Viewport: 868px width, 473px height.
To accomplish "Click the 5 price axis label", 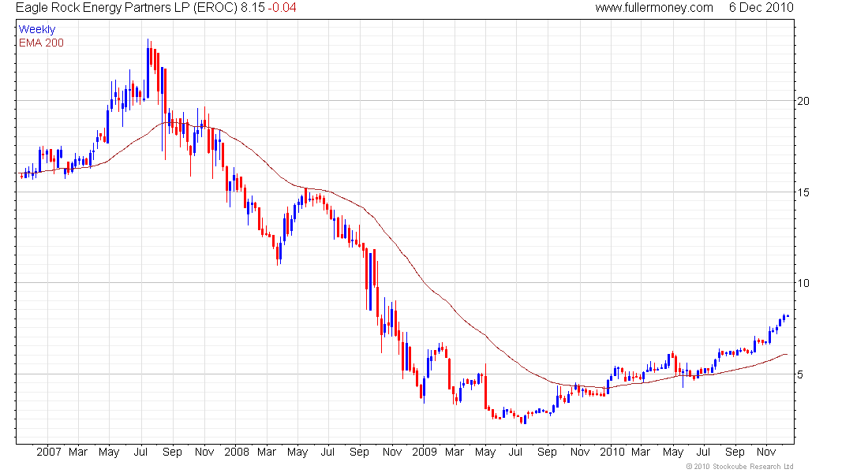I will coord(800,374).
